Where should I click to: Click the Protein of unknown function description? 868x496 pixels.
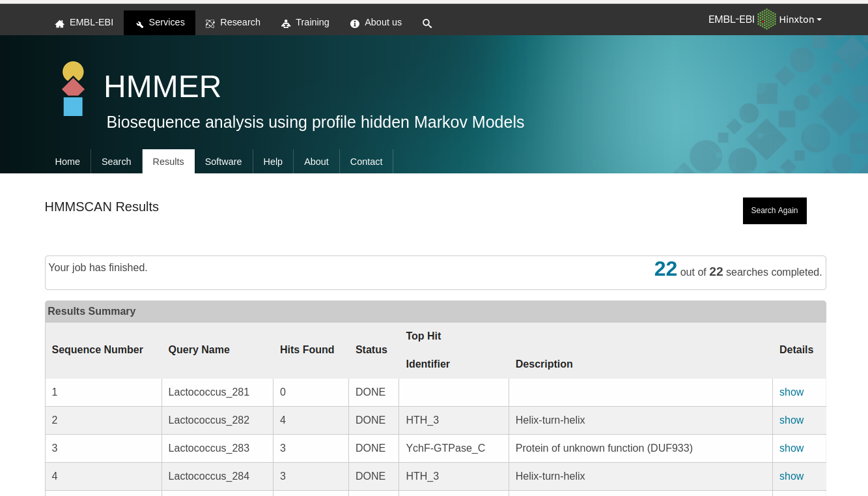tap(604, 448)
